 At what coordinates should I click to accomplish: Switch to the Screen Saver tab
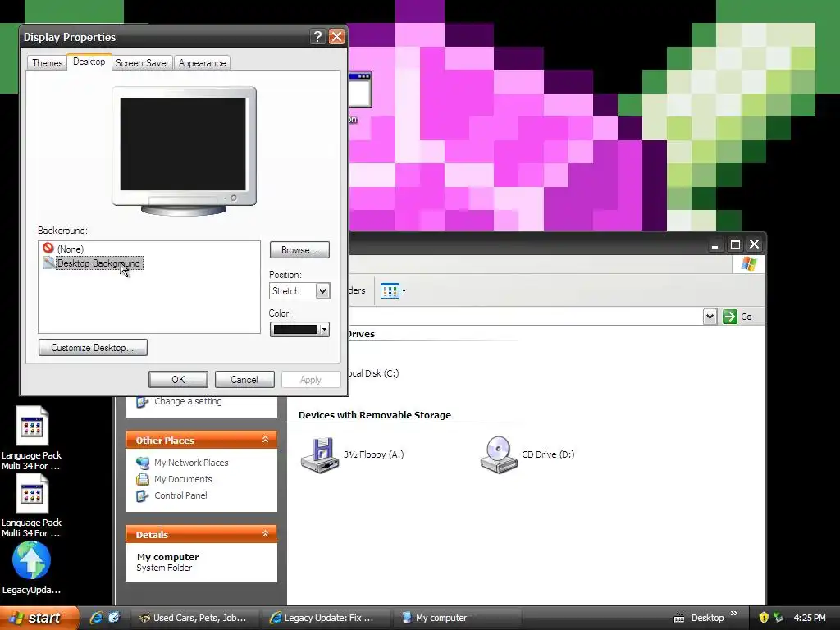coord(142,63)
